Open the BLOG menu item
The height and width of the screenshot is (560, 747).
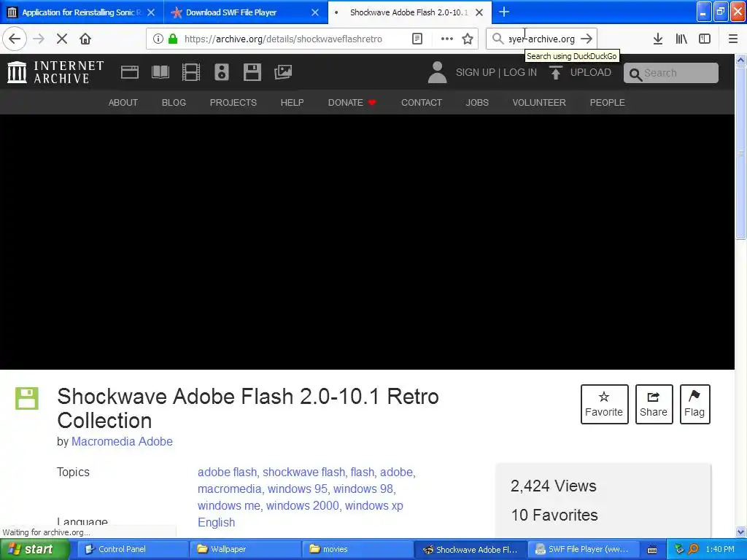(174, 102)
